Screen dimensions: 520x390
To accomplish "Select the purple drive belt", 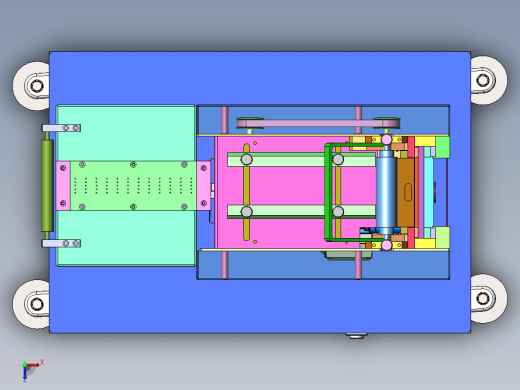I will [318, 124].
